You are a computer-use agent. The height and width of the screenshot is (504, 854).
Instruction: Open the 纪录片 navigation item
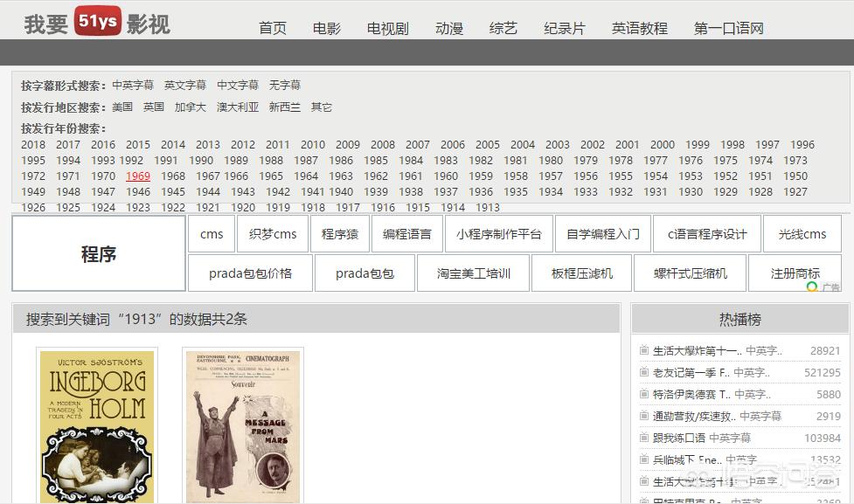click(x=565, y=28)
